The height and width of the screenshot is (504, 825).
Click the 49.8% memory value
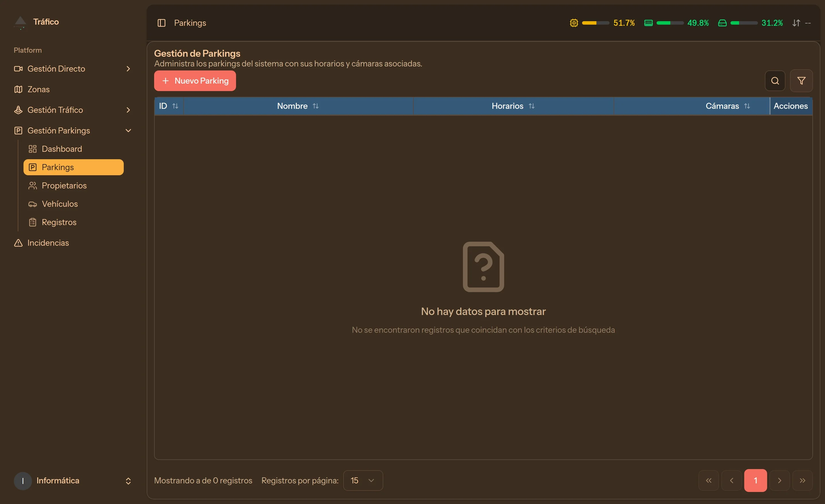(698, 23)
